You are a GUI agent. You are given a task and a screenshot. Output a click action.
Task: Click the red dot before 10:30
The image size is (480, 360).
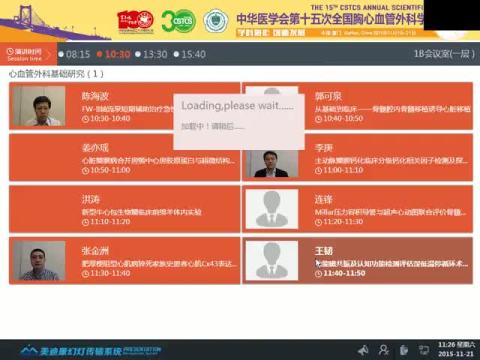tap(99, 54)
